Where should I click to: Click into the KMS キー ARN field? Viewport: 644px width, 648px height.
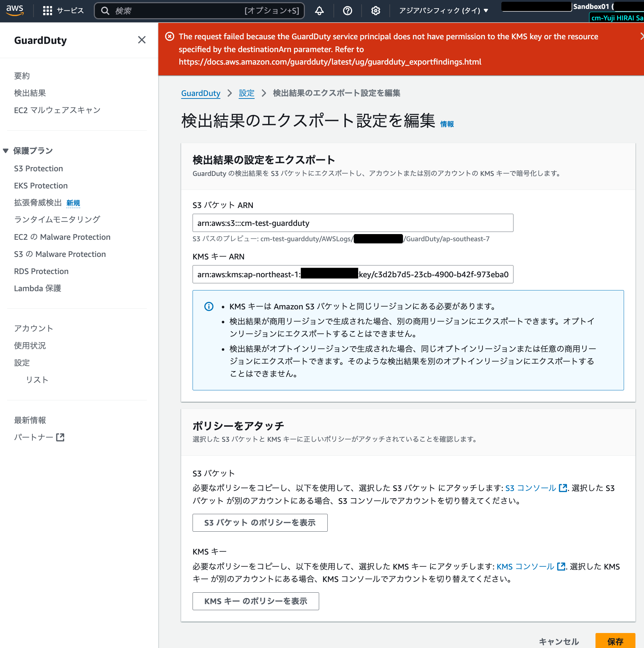(x=353, y=274)
